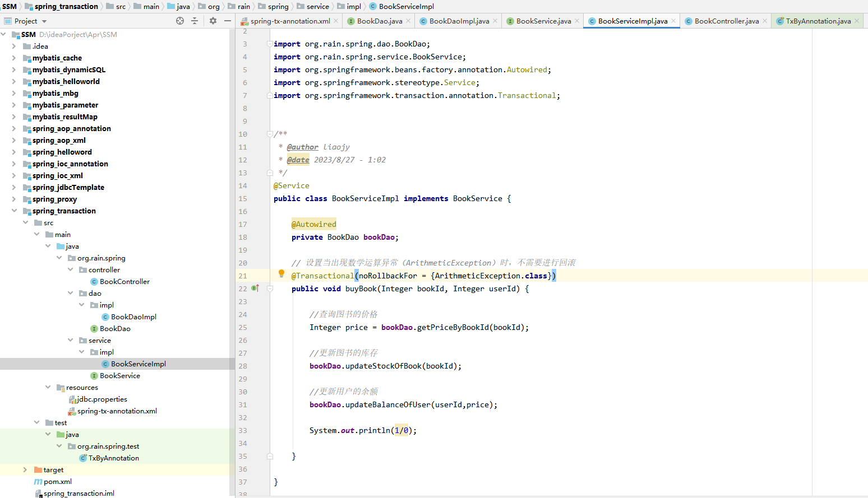Switch to BookDaoImpl.java tab
Viewport: 868px width, 498px height.
459,21
